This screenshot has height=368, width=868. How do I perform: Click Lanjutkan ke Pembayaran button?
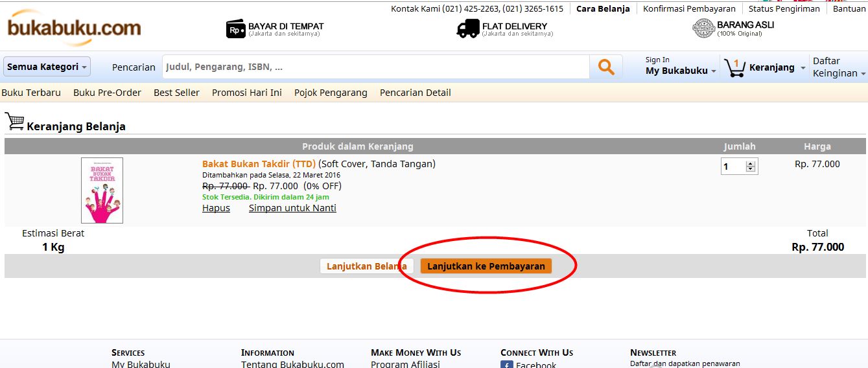pos(486,266)
